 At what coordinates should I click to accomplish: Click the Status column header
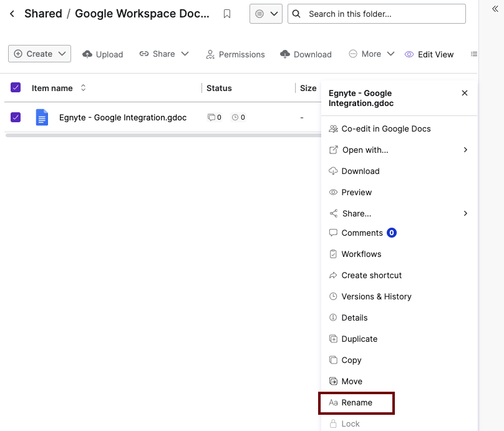click(219, 88)
